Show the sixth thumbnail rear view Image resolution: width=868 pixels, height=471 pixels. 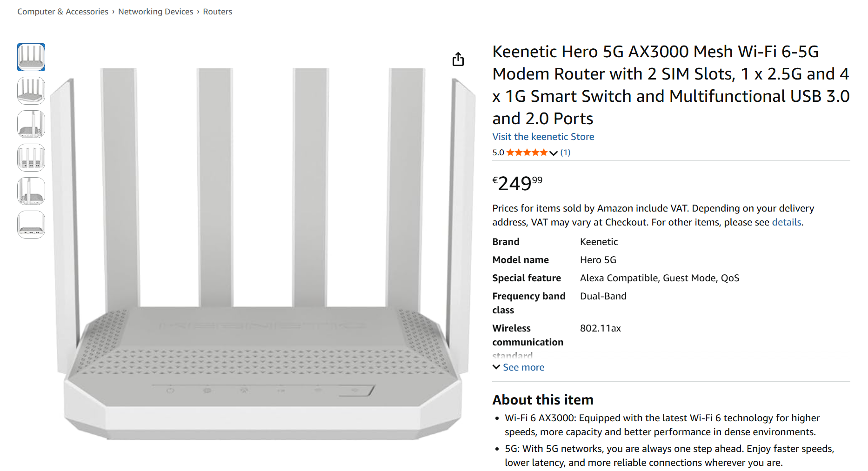31,225
